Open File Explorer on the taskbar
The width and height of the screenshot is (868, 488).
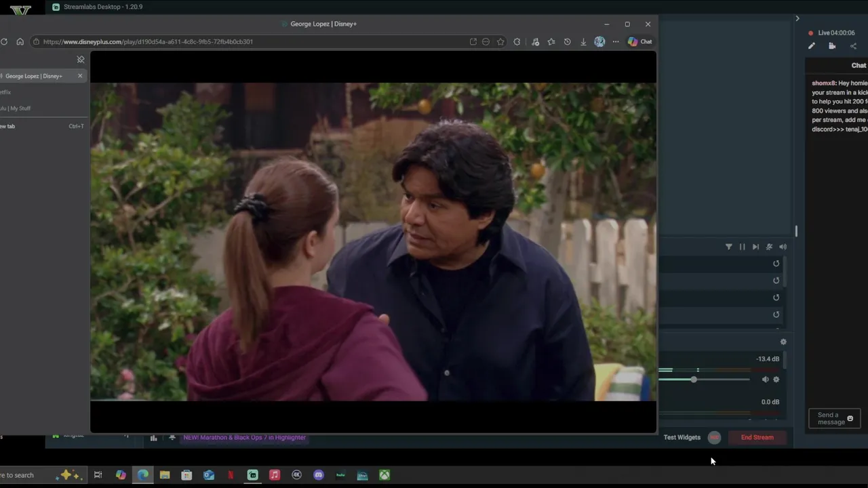tap(165, 475)
